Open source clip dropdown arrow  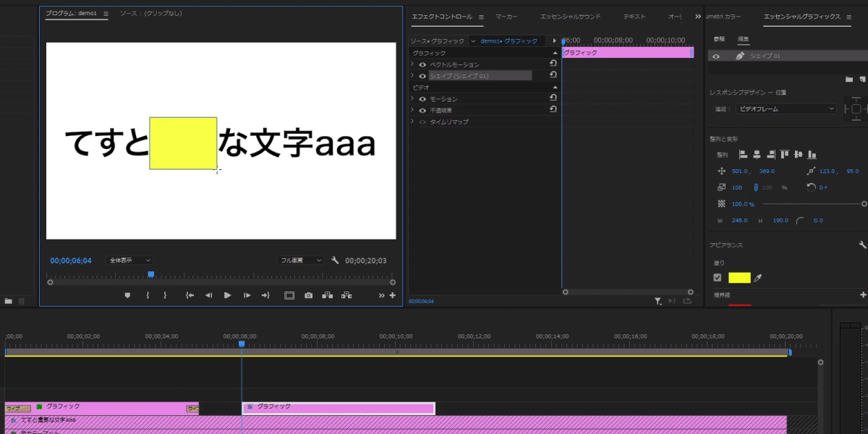[x=473, y=41]
